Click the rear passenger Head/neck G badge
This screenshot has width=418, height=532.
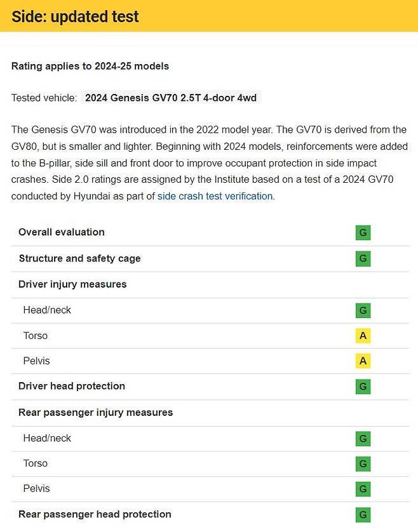[363, 439]
